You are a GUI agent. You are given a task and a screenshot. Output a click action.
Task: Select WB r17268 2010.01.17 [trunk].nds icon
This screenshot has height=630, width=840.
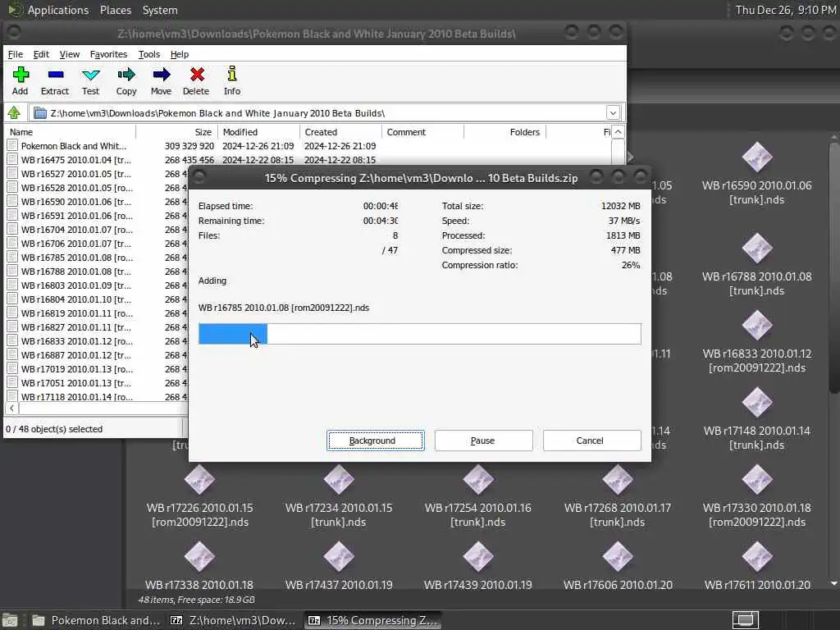point(618,480)
